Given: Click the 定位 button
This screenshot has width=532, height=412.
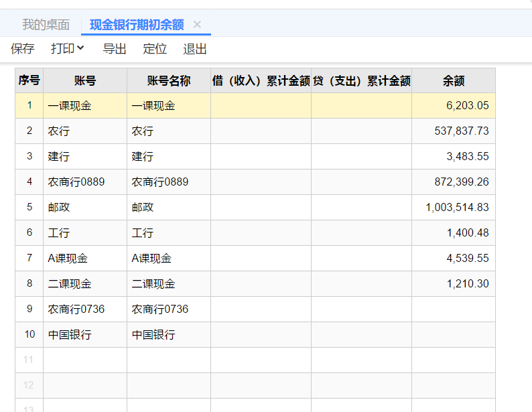Looking at the screenshot, I should click(155, 49).
